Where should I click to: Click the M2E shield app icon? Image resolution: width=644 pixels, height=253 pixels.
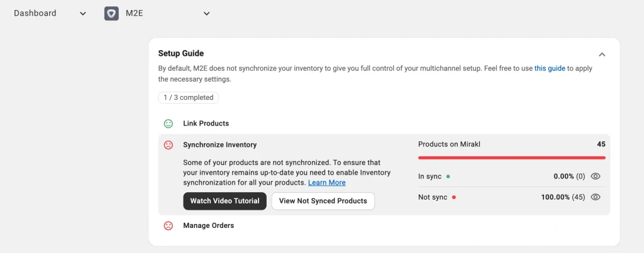click(x=111, y=13)
